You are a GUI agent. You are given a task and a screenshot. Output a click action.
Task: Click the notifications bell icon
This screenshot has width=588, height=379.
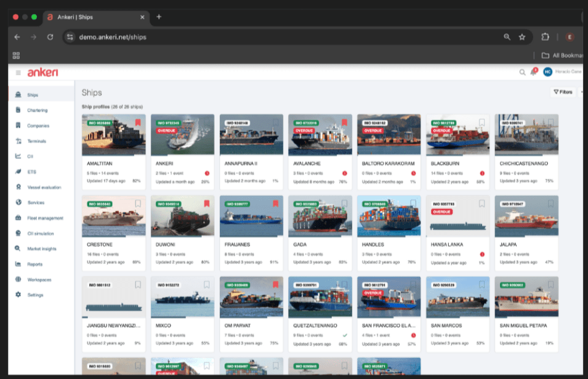533,72
